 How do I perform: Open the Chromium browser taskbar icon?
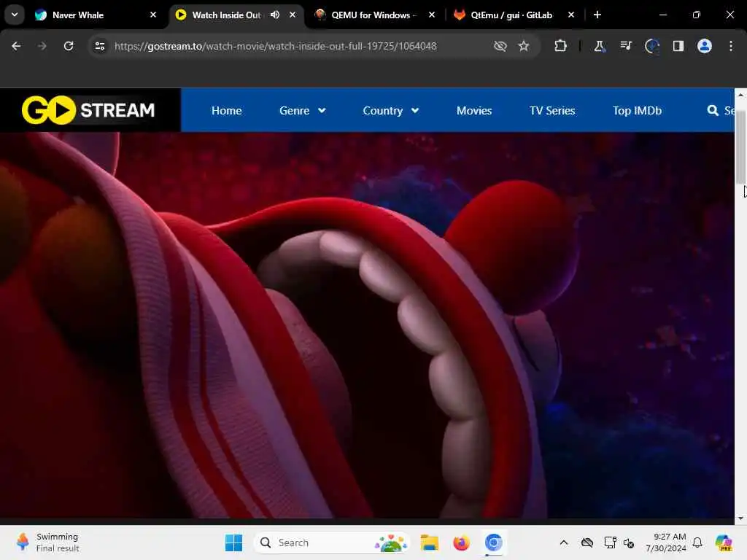pos(494,542)
